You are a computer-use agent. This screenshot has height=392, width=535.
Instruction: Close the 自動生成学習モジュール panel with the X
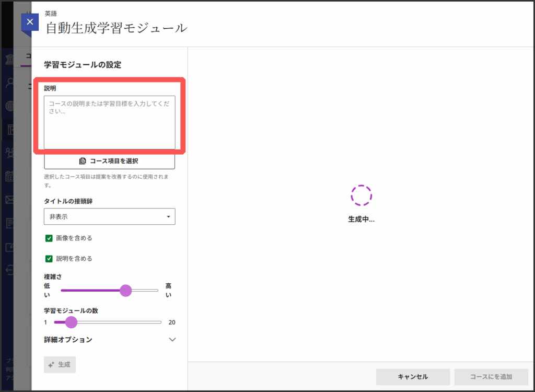pos(30,22)
